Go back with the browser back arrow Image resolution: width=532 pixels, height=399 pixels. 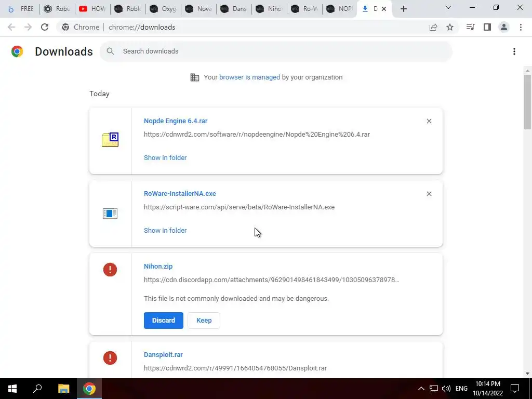(11, 27)
